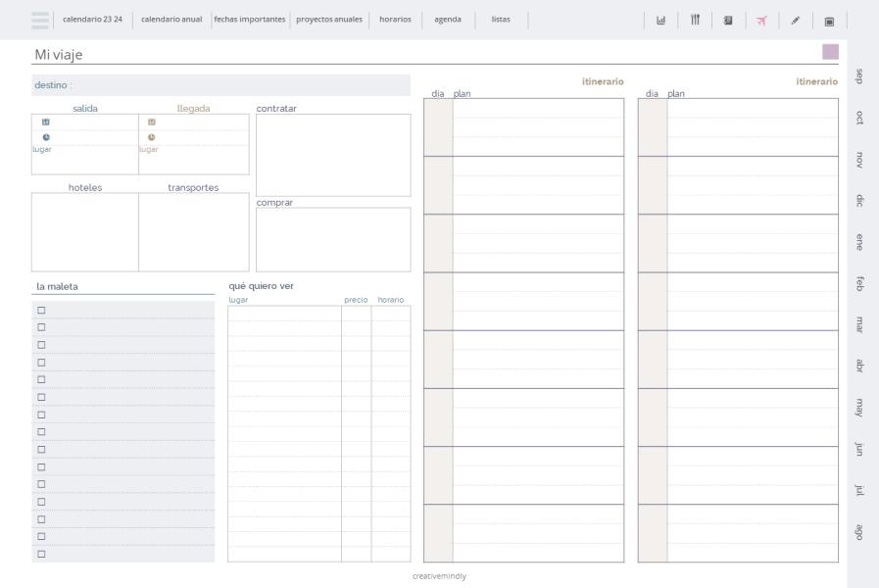Open the hamburger menu icon
Viewport: 879px width, 588px height.
pyautogui.click(x=40, y=21)
